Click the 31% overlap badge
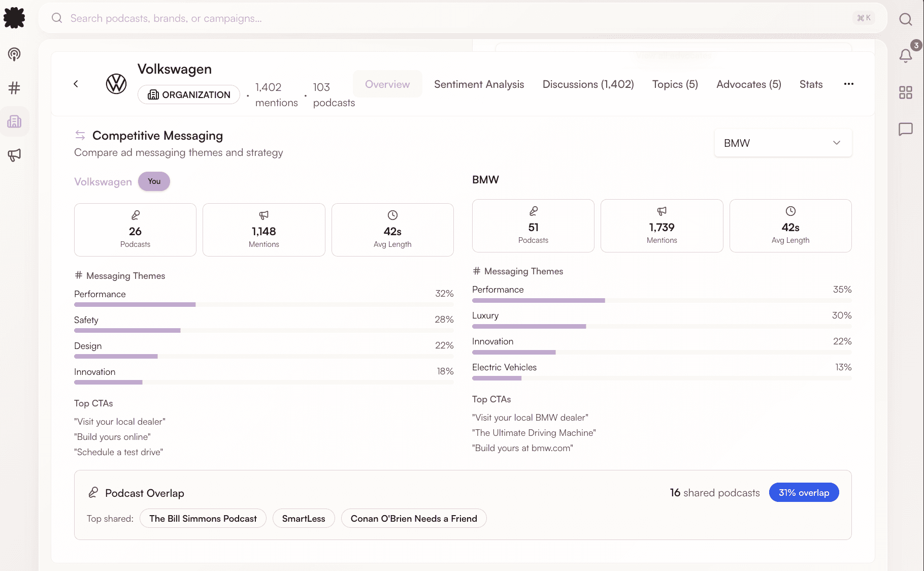The height and width of the screenshot is (571, 924). (804, 492)
